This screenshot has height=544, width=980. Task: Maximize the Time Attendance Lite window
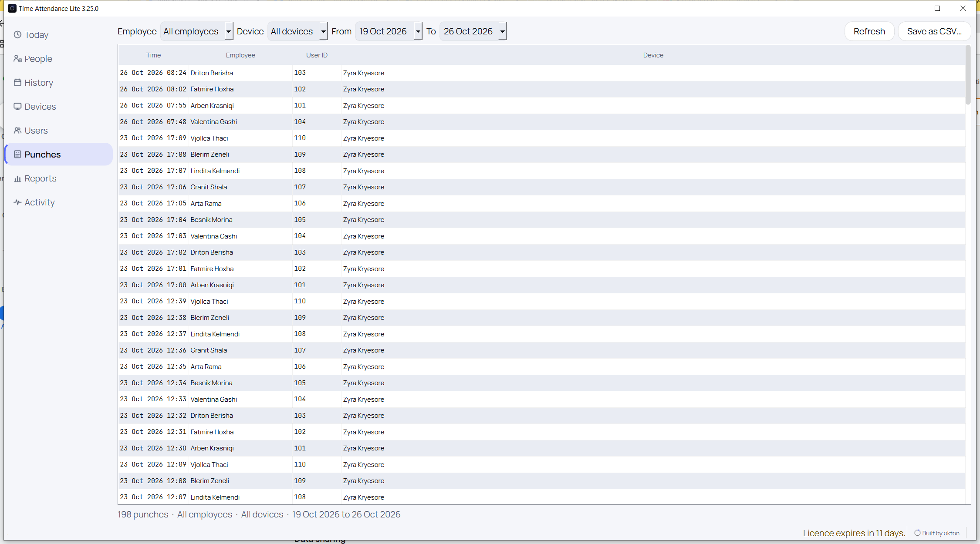click(937, 8)
